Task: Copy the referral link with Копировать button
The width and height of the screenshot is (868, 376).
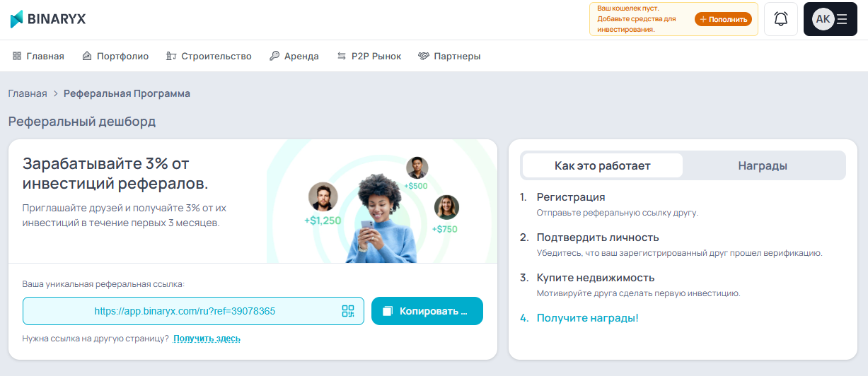Action: coord(427,311)
